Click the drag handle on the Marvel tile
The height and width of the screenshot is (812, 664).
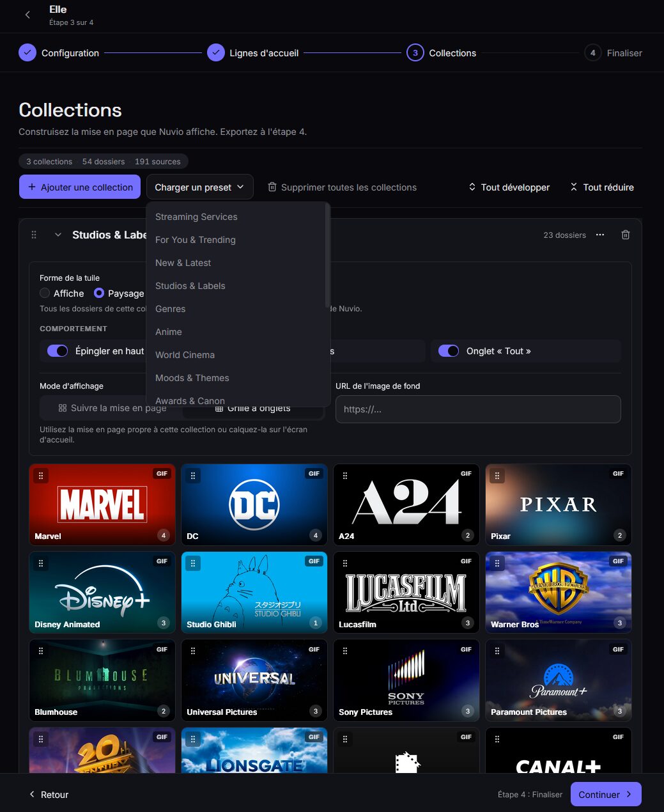[x=41, y=476]
